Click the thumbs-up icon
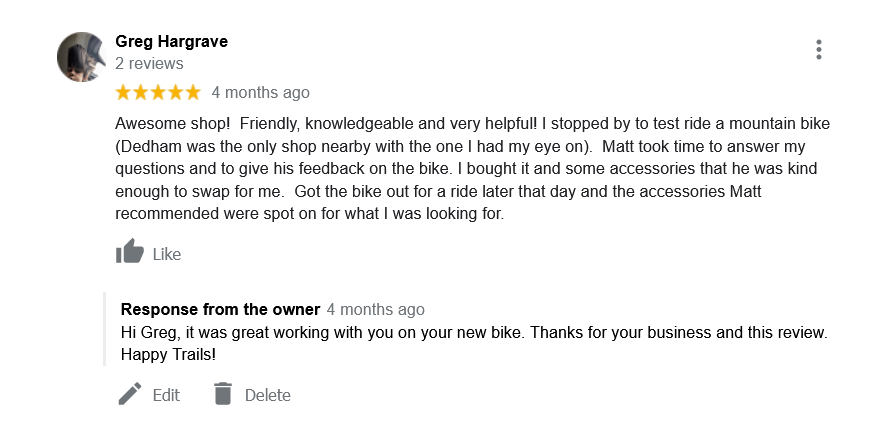This screenshot has height=441, width=880. click(130, 253)
